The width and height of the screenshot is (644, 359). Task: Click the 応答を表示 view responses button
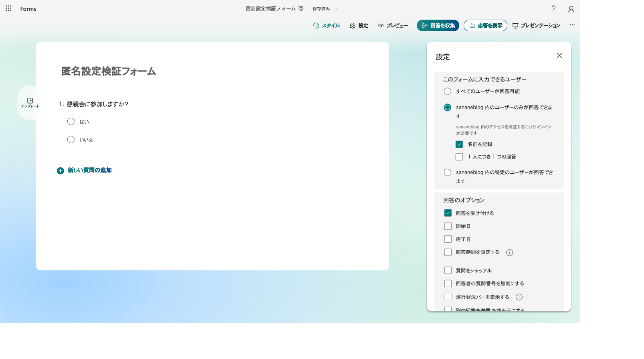point(485,26)
